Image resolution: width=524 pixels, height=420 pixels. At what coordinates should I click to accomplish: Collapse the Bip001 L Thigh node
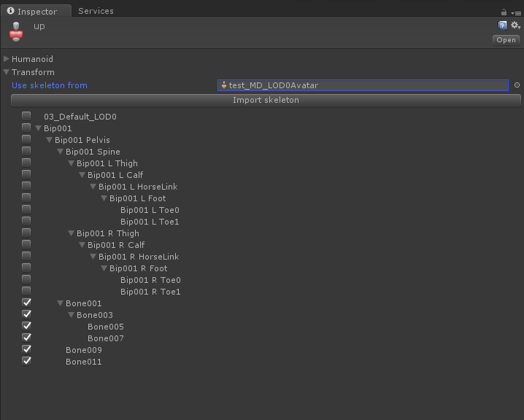click(x=72, y=163)
